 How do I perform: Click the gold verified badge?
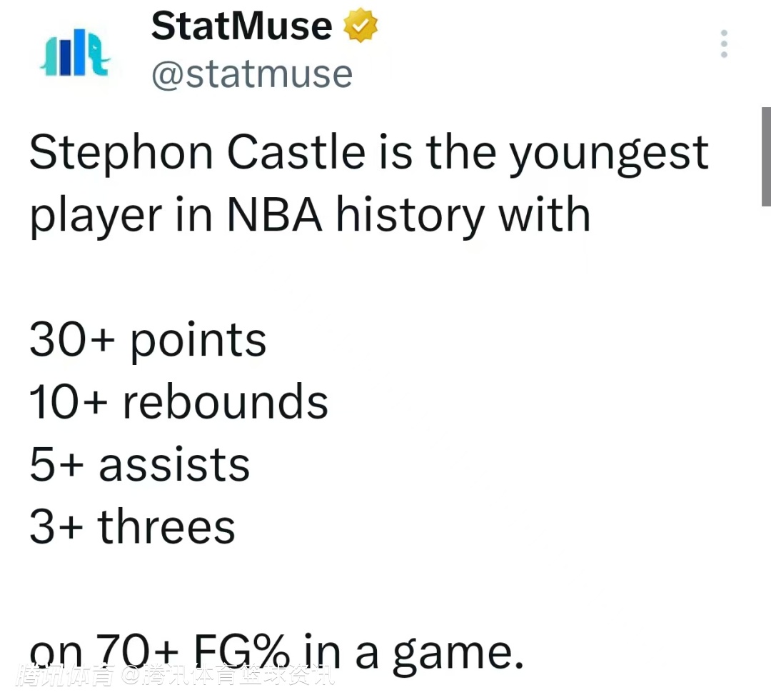[361, 27]
